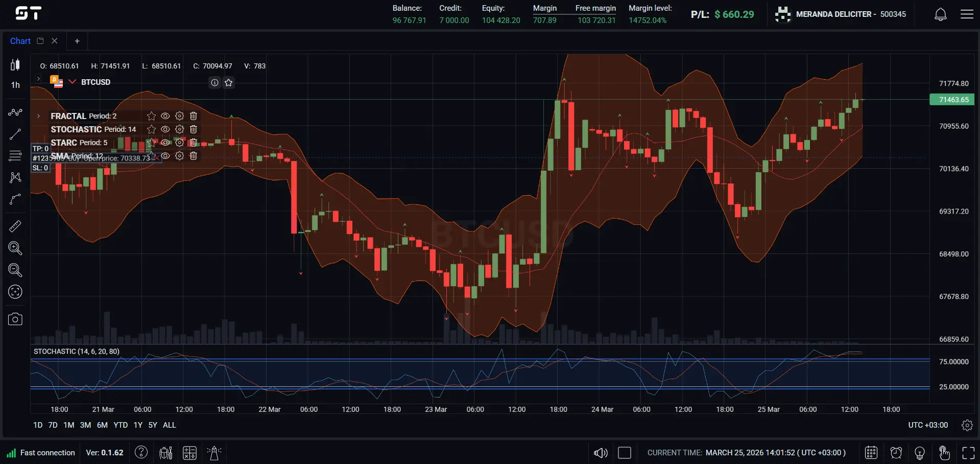Image resolution: width=980 pixels, height=464 pixels.
Task: Expand the FRACTAL indicator list chevron
Action: 38,116
